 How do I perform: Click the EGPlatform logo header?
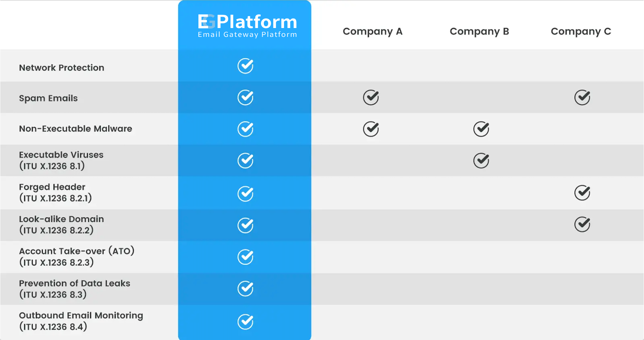[247, 26]
